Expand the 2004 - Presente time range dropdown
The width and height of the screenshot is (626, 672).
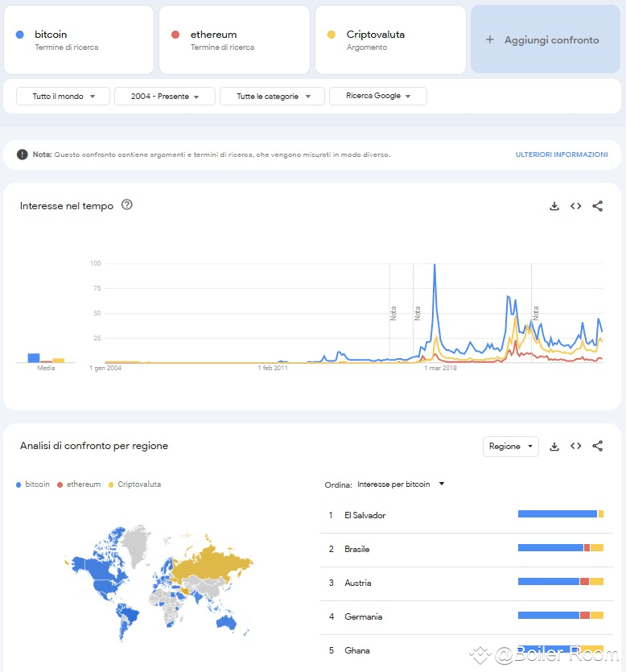tap(164, 96)
